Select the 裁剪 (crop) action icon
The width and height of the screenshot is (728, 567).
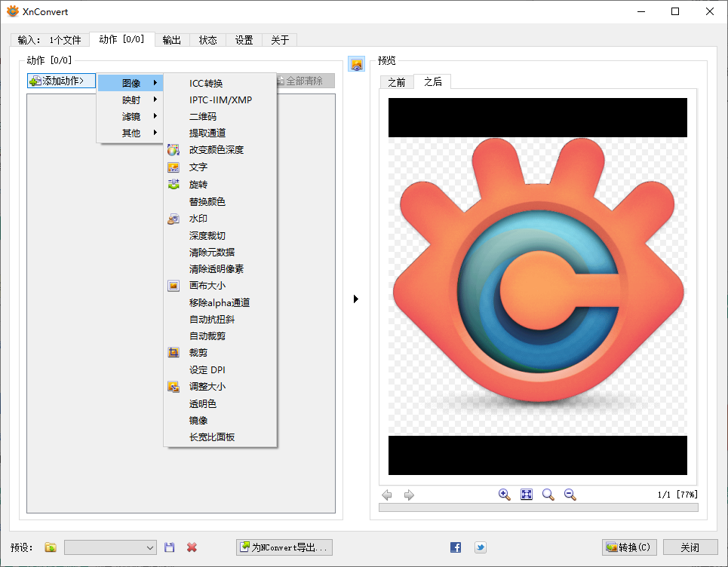pos(174,352)
